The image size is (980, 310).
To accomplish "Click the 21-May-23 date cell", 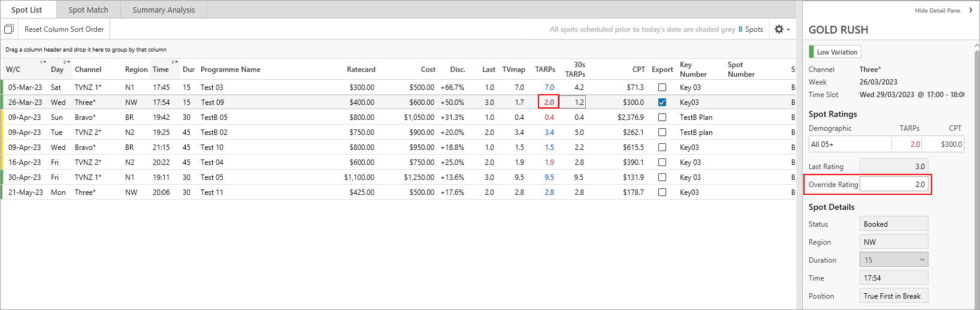I will (x=25, y=192).
